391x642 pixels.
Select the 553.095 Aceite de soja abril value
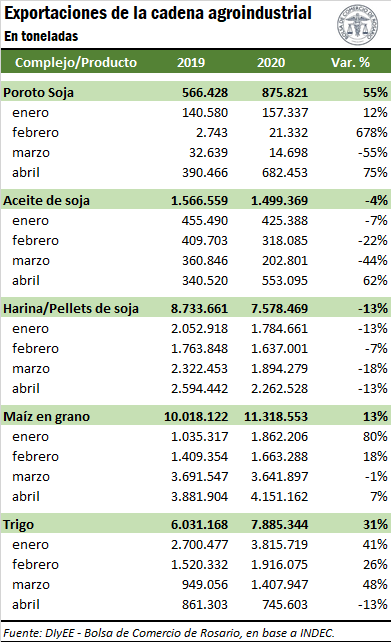point(285,280)
